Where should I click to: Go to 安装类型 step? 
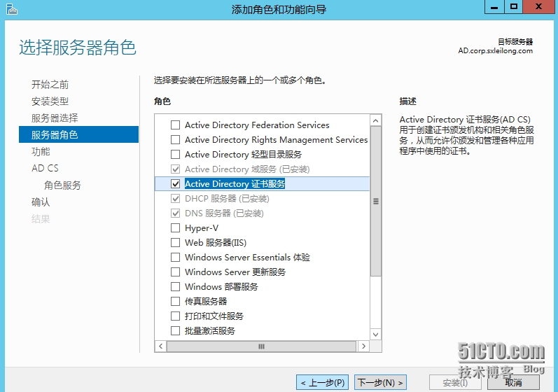[x=50, y=101]
